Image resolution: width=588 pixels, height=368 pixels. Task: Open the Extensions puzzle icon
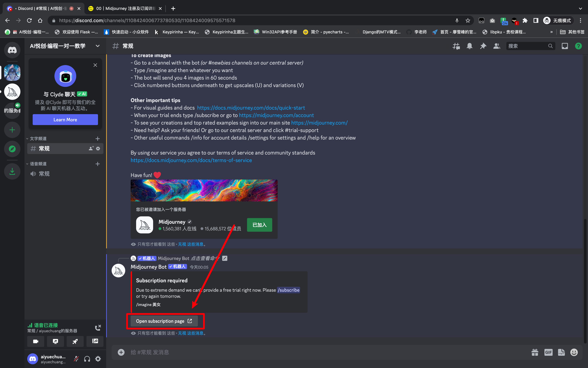525,20
